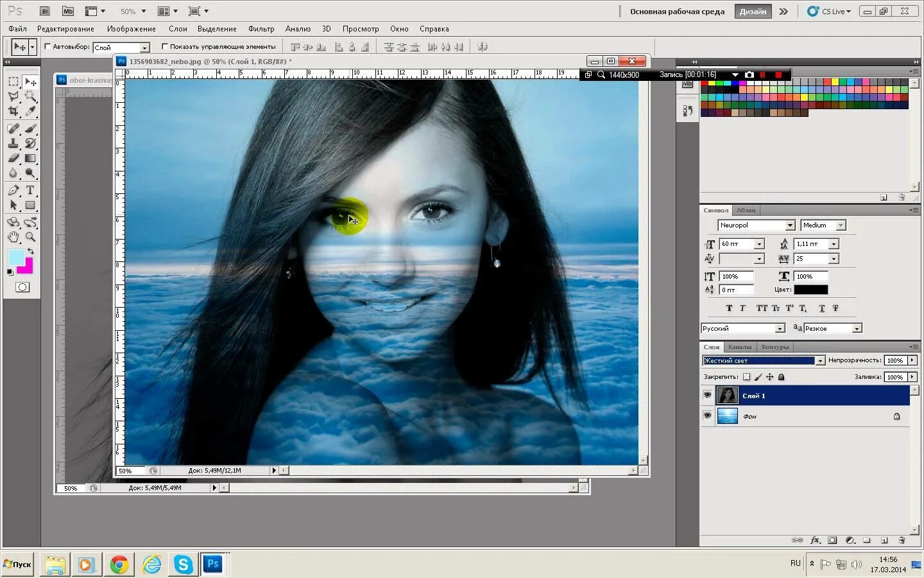Viewport: 924px width, 578px height.
Task: Toggle faux bold text style
Action: point(729,308)
